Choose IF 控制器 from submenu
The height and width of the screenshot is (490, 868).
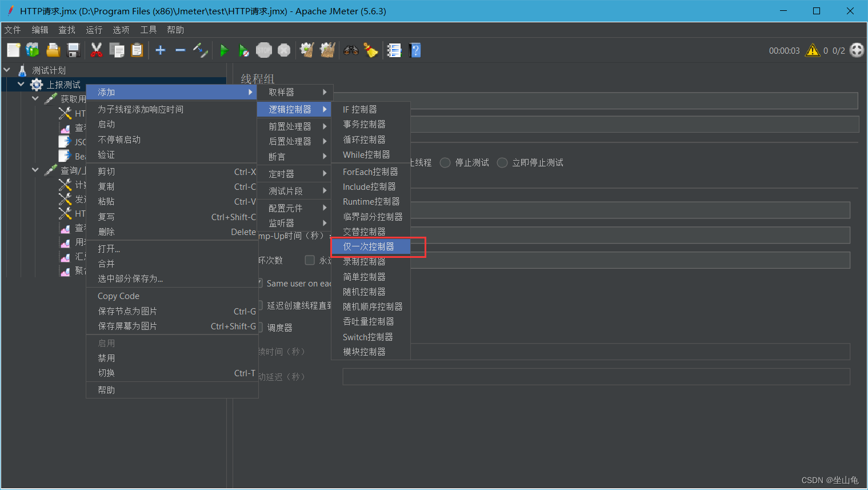click(371, 109)
